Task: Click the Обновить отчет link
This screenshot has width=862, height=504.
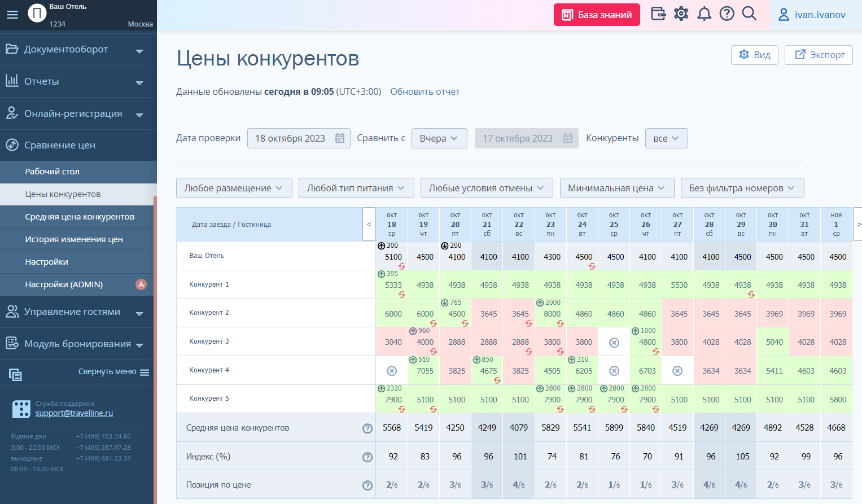Action: tap(425, 91)
